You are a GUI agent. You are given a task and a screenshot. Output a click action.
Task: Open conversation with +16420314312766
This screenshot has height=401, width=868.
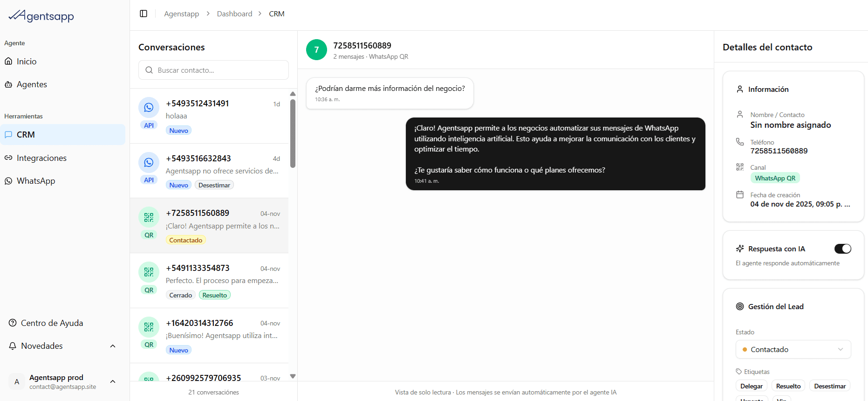209,336
